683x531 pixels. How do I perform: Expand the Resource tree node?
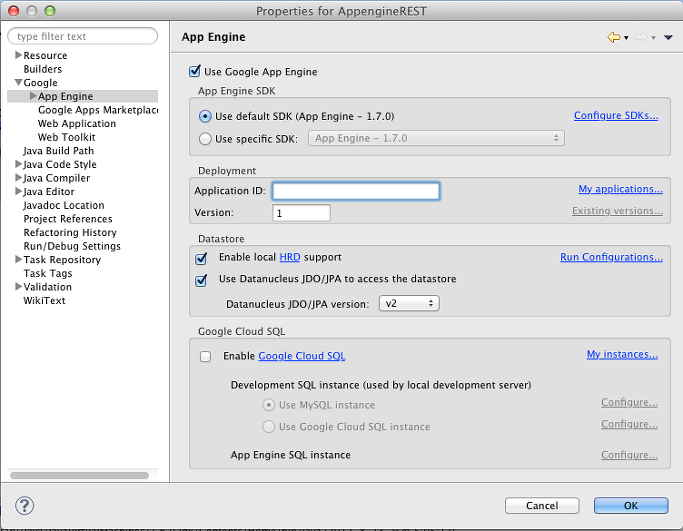(x=18, y=55)
